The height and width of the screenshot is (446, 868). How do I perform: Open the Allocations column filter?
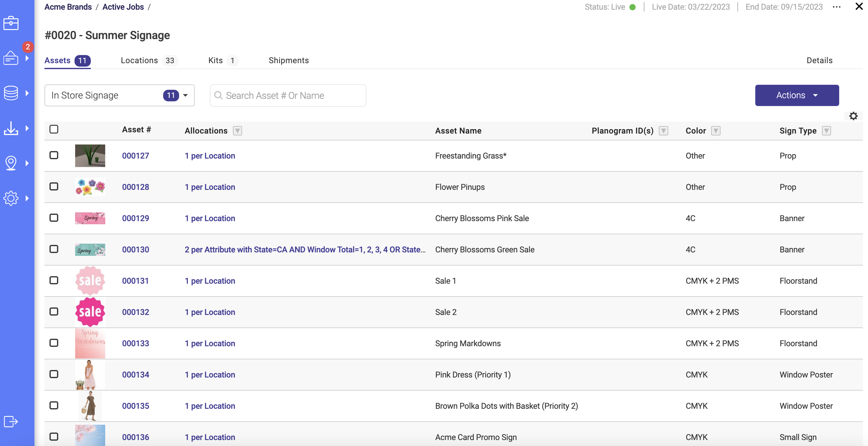(237, 131)
